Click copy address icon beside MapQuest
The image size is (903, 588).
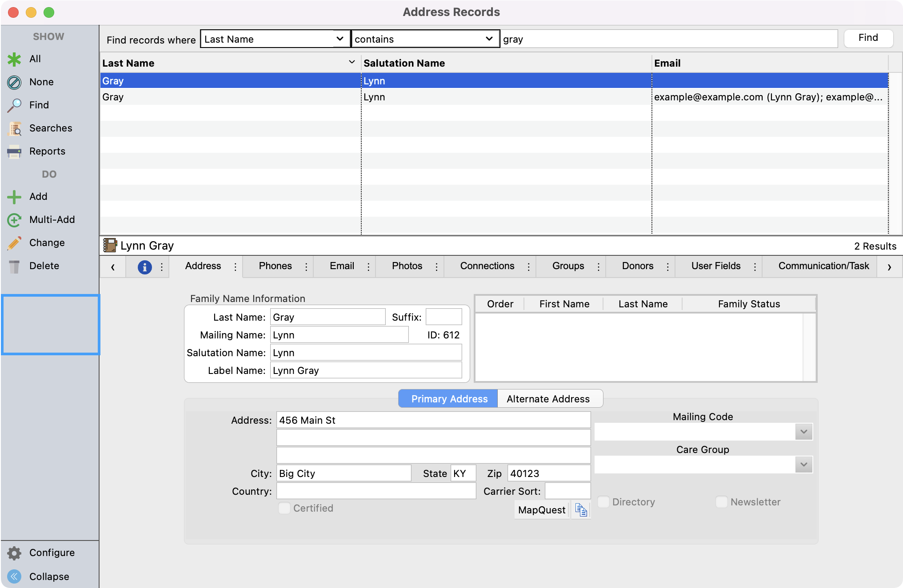coord(581,510)
